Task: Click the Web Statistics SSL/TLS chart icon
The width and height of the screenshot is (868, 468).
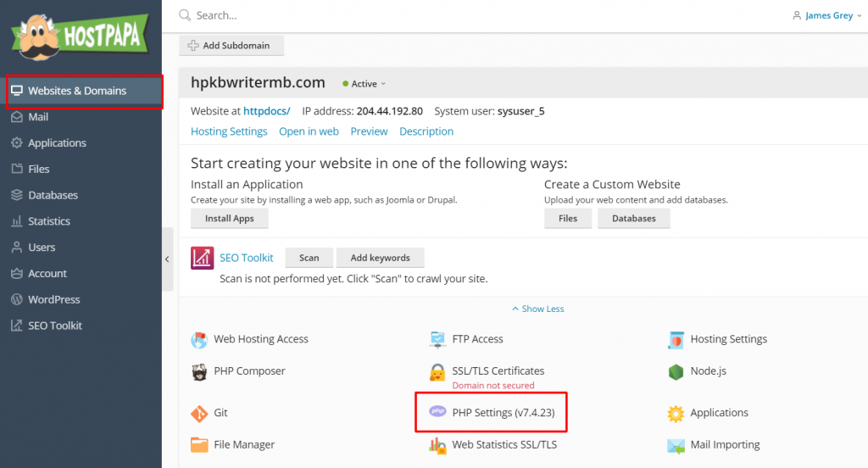Action: [437, 445]
